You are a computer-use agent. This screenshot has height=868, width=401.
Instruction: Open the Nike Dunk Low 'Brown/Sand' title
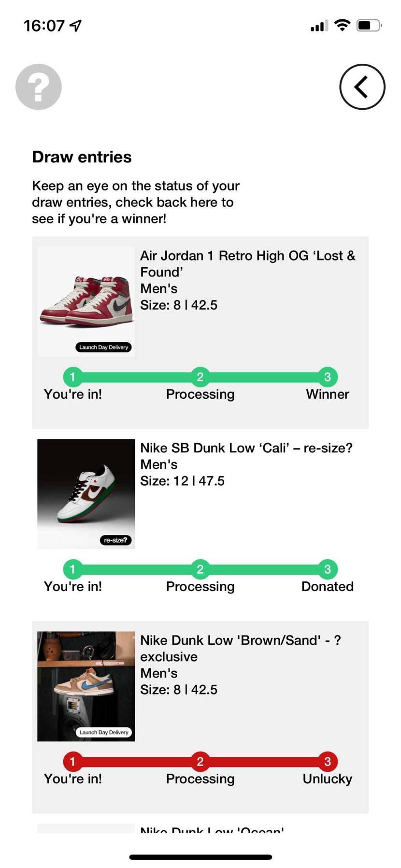tap(241, 649)
